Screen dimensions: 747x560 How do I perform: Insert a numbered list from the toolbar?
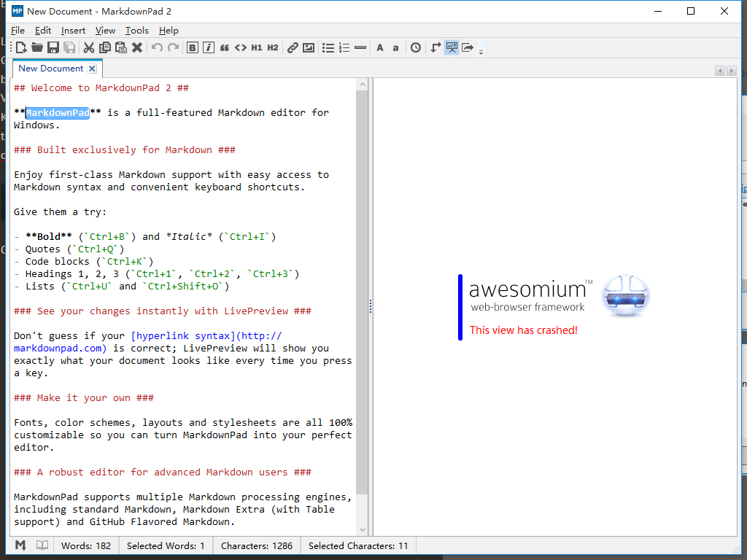(x=344, y=47)
